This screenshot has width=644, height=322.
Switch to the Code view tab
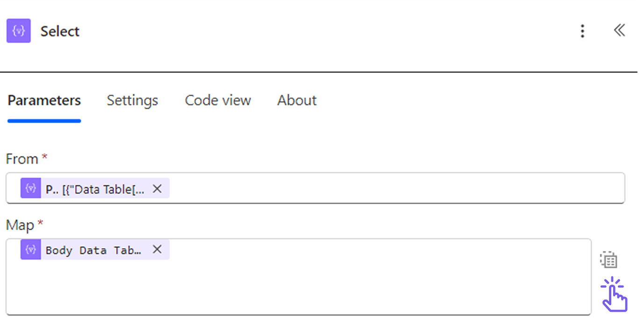(218, 100)
